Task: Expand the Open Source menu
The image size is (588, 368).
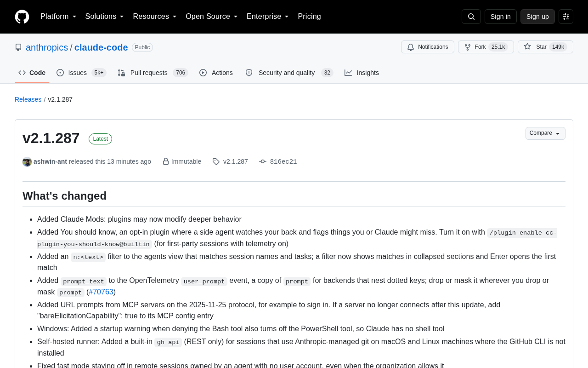Action: [212, 17]
